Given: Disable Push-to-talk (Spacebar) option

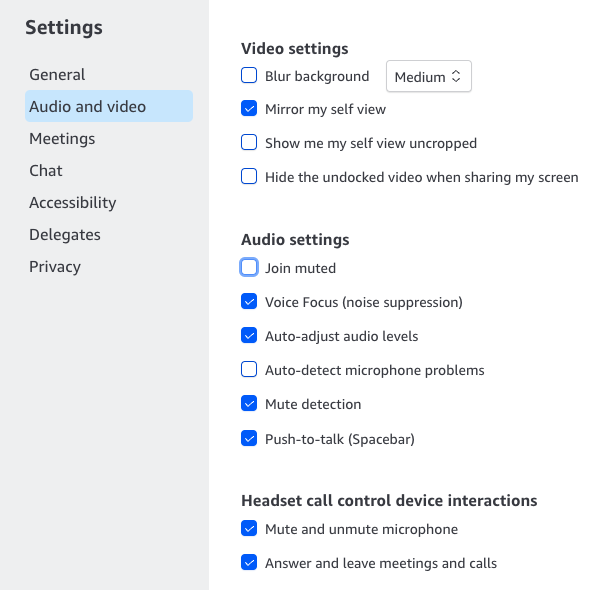Looking at the screenshot, I should tap(249, 438).
